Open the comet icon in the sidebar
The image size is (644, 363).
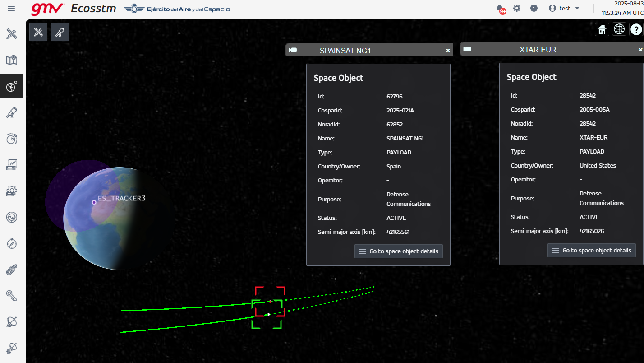12,270
